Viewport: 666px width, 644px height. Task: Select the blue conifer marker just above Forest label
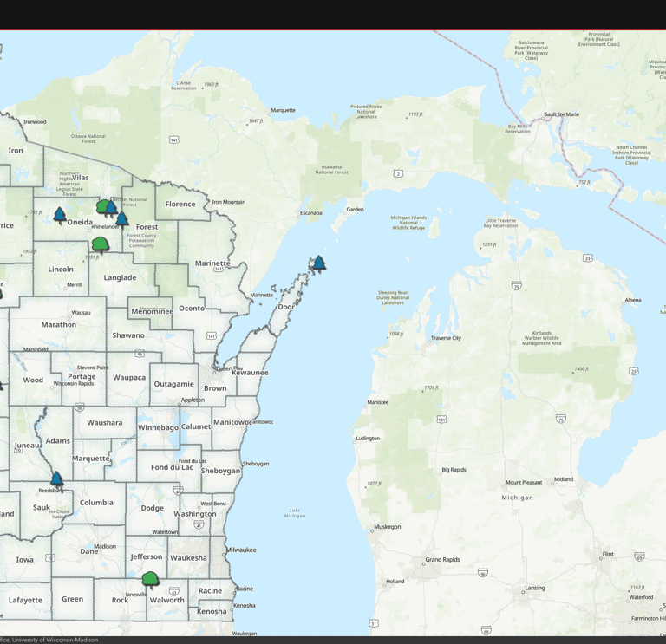tap(122, 219)
